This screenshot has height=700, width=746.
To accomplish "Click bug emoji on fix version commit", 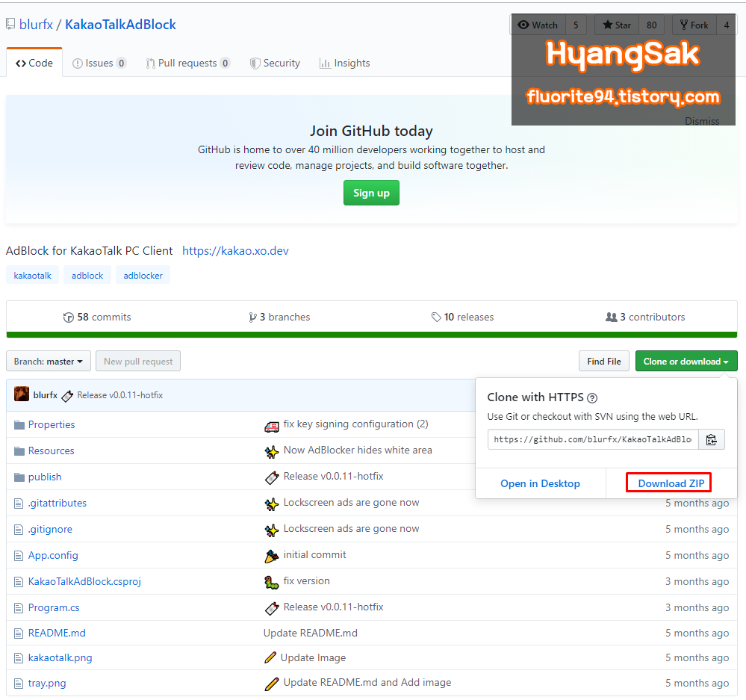I will (x=272, y=582).
